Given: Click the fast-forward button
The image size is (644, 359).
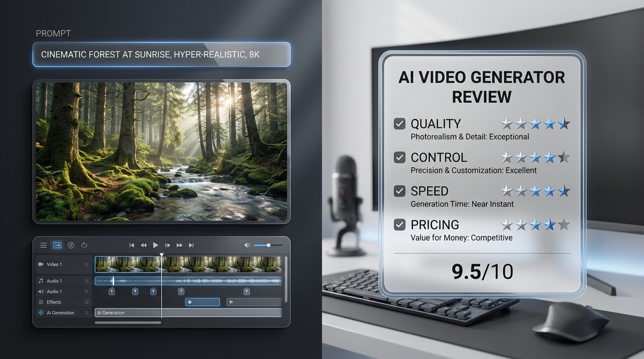Looking at the screenshot, I should pos(179,245).
